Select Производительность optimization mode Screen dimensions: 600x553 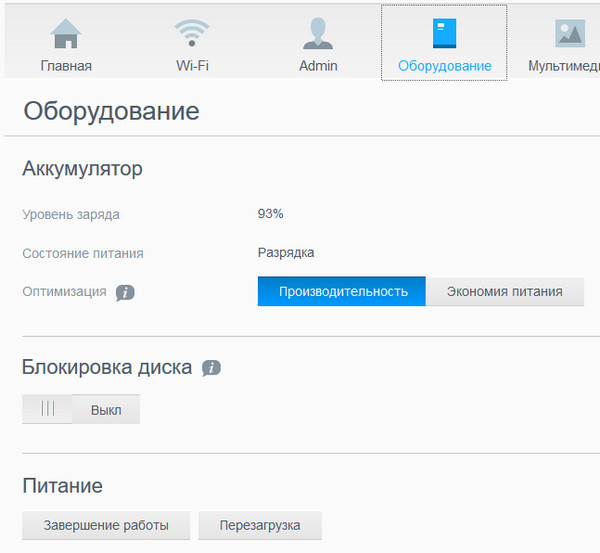pos(342,292)
